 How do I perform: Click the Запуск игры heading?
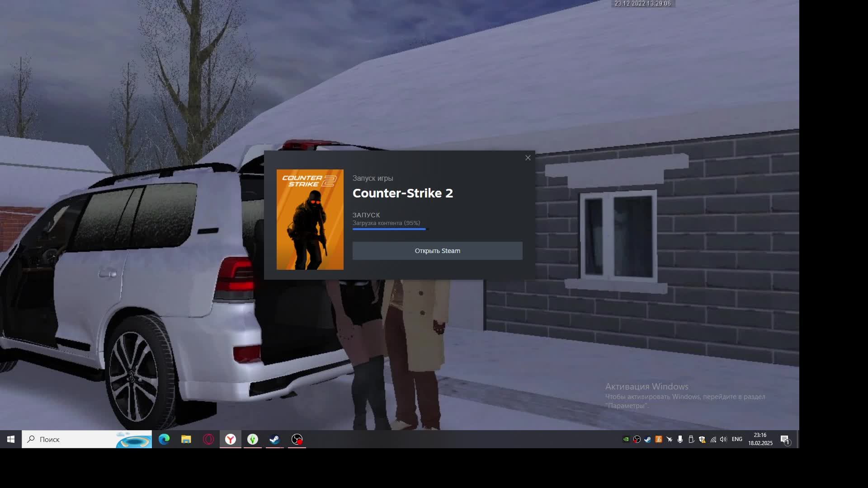pos(373,178)
